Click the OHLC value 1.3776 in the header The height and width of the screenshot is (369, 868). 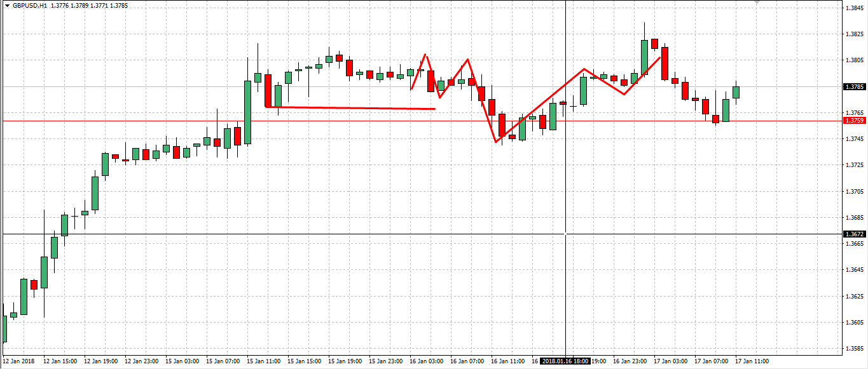point(60,5)
